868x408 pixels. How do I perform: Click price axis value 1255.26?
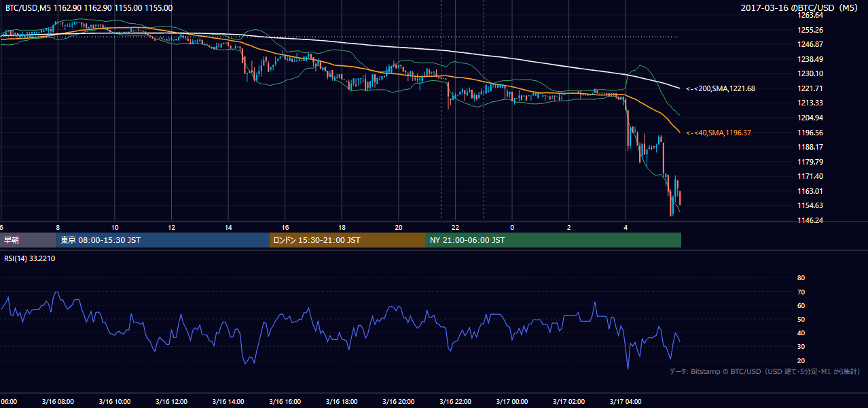[x=810, y=30]
